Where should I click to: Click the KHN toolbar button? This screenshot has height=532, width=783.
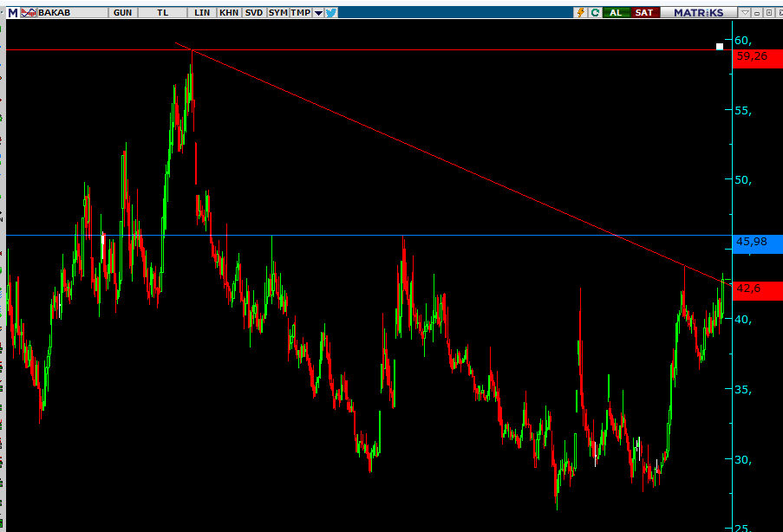pos(229,12)
